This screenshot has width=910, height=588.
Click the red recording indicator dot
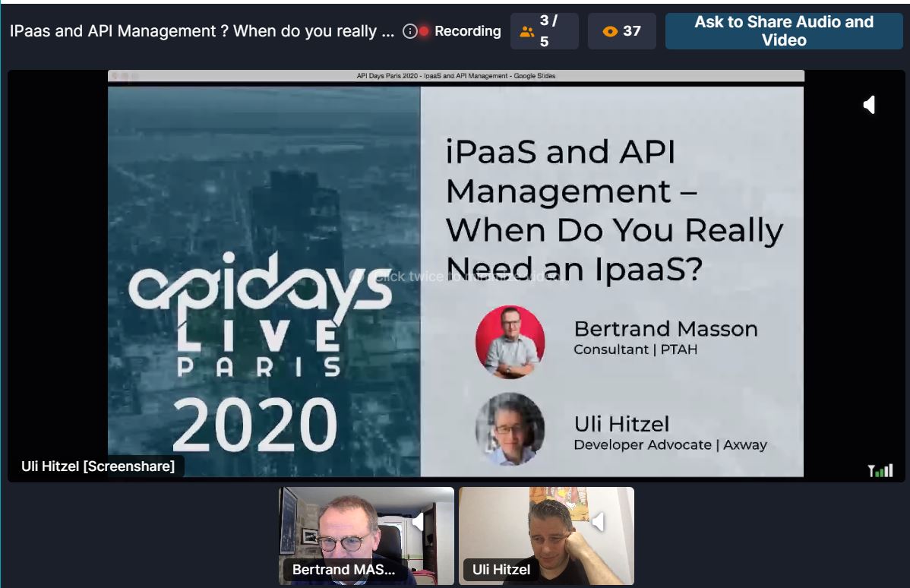425,31
